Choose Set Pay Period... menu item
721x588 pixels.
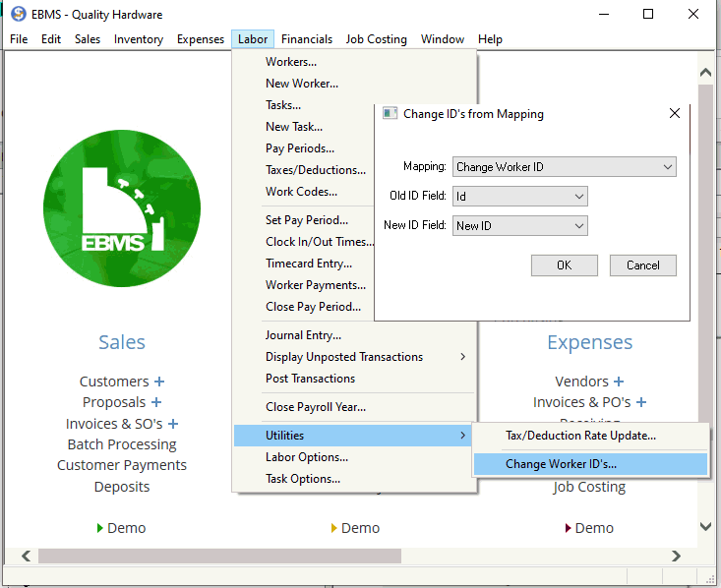pos(306,219)
